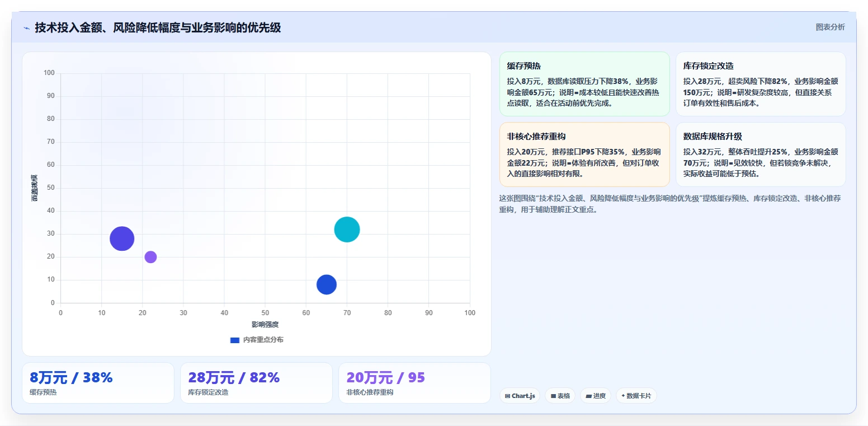Click the 28万元 / 82% stat card
The height and width of the screenshot is (426, 868).
[256, 383]
